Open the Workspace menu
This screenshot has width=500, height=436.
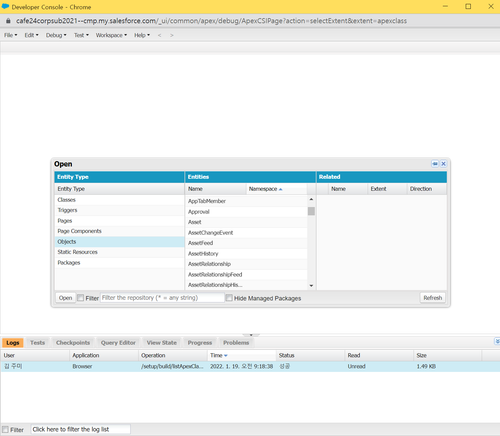click(111, 35)
